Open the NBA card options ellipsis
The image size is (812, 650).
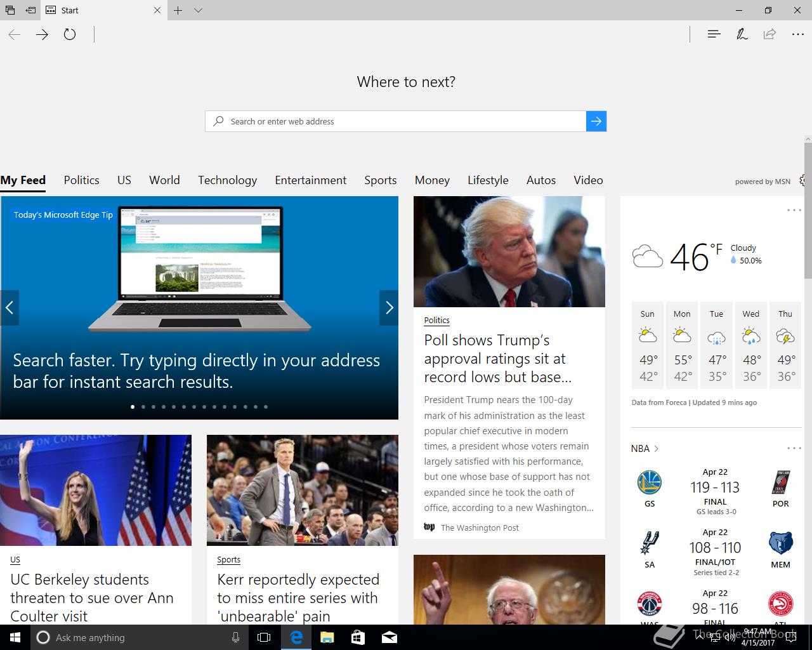click(794, 448)
